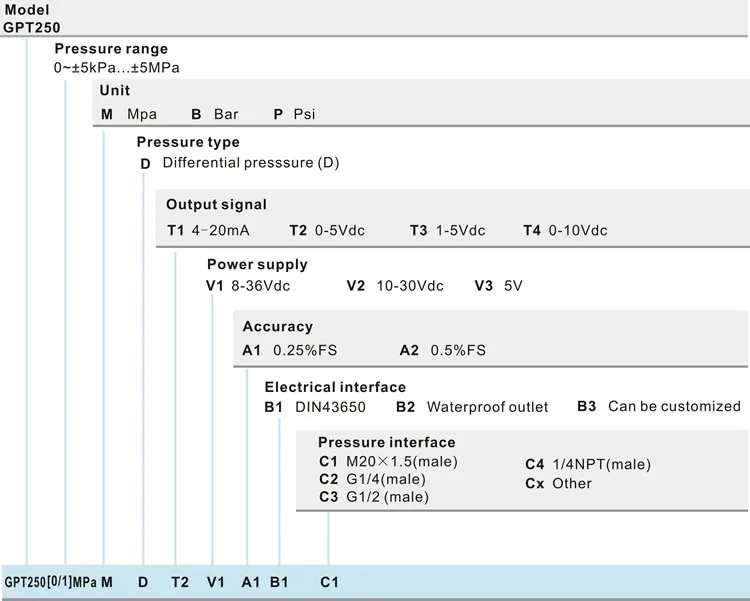Click the A2 0.5%FS accuracy option
Screen dimensions: 750x601
tap(442, 350)
